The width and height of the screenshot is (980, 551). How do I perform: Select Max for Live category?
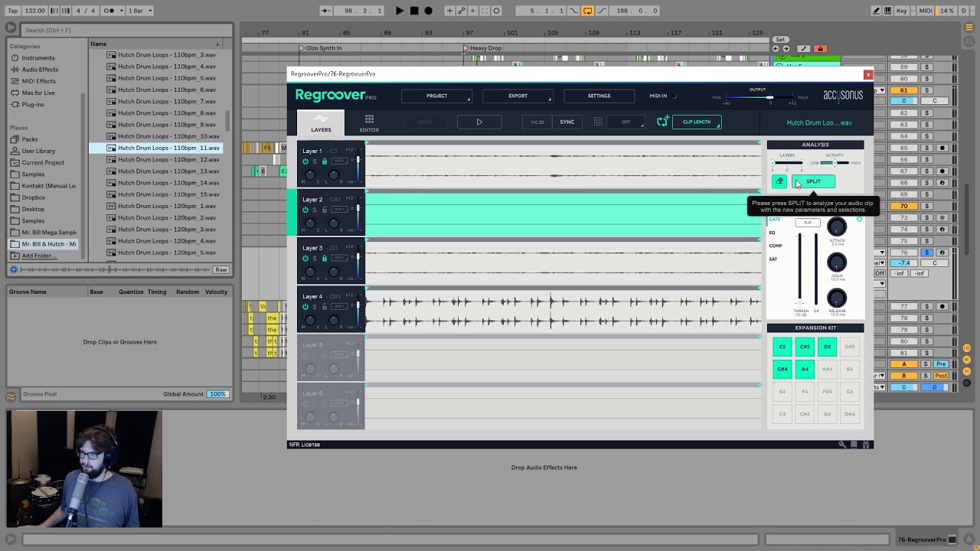pyautogui.click(x=38, y=93)
